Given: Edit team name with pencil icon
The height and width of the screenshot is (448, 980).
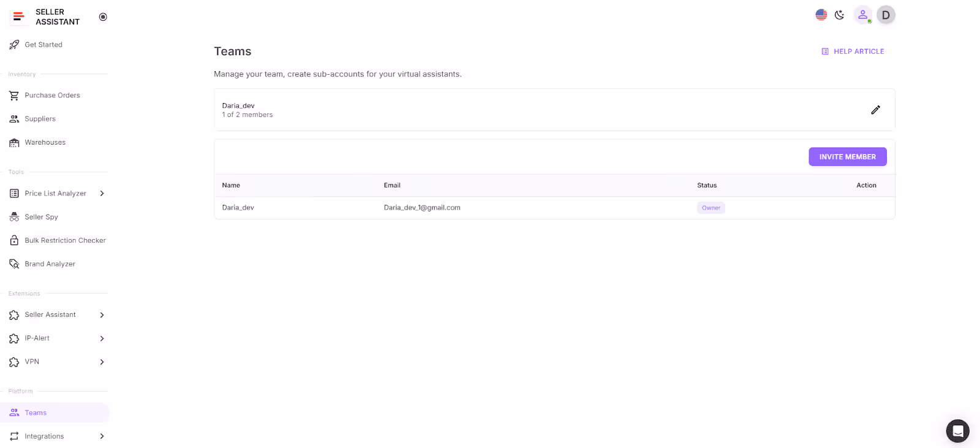Looking at the screenshot, I should [x=876, y=110].
